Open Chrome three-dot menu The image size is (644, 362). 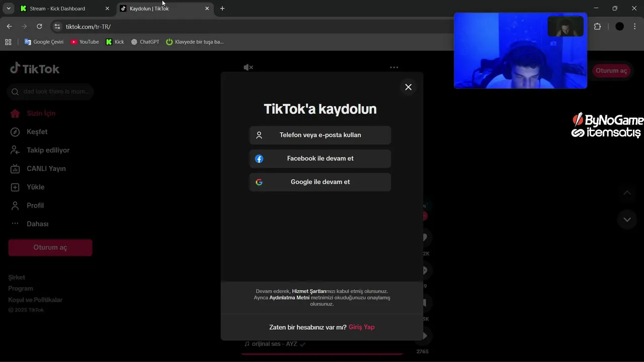click(x=635, y=27)
